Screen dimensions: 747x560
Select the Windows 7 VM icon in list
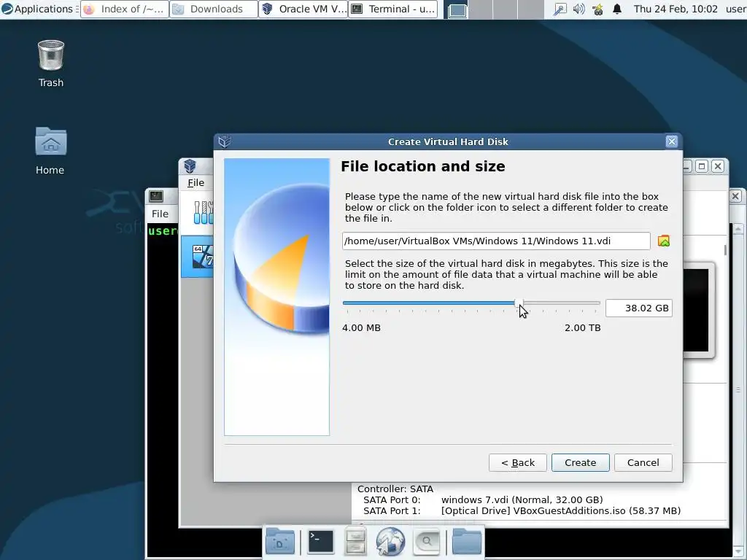203,256
